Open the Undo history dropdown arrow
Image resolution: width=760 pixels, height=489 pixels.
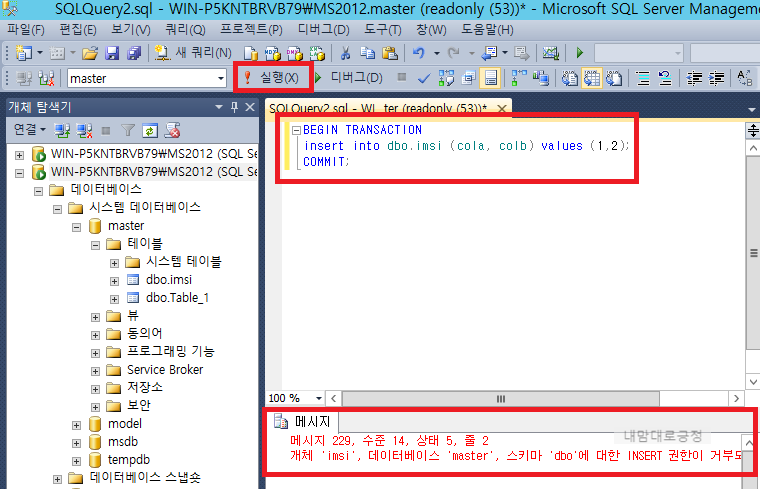(436, 53)
